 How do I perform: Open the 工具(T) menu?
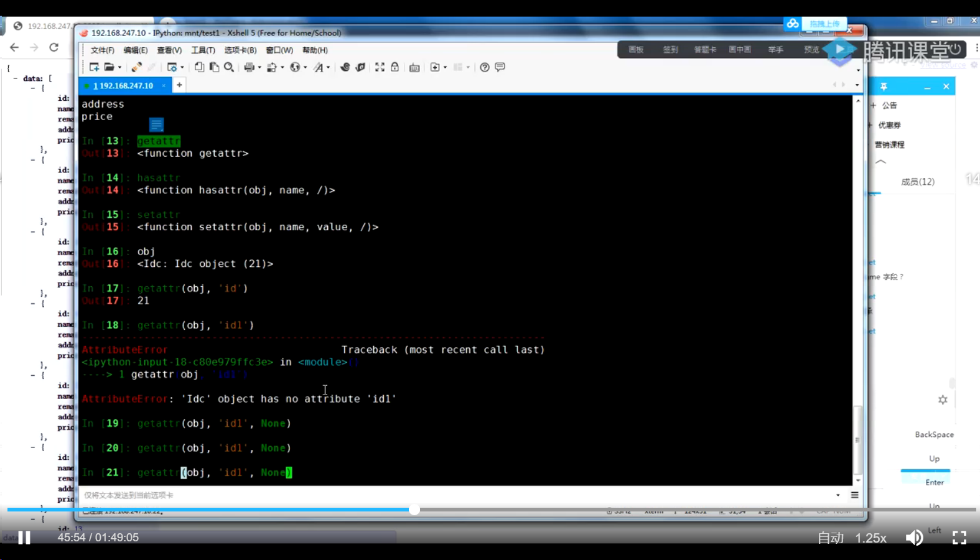pos(203,50)
